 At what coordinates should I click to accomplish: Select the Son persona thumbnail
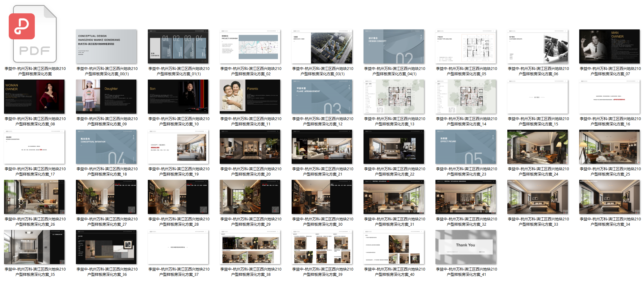(178, 97)
